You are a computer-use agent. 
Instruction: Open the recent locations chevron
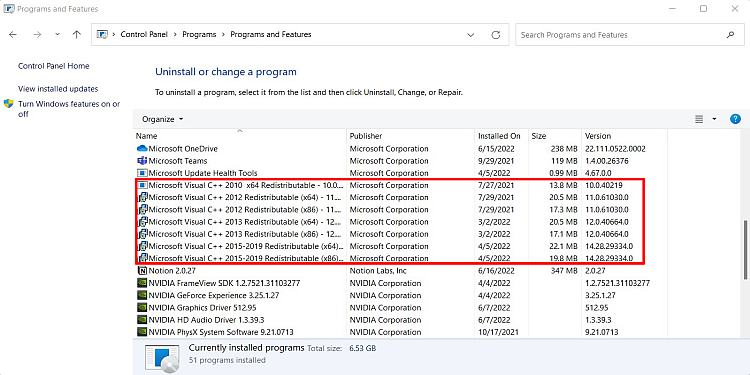[57, 34]
